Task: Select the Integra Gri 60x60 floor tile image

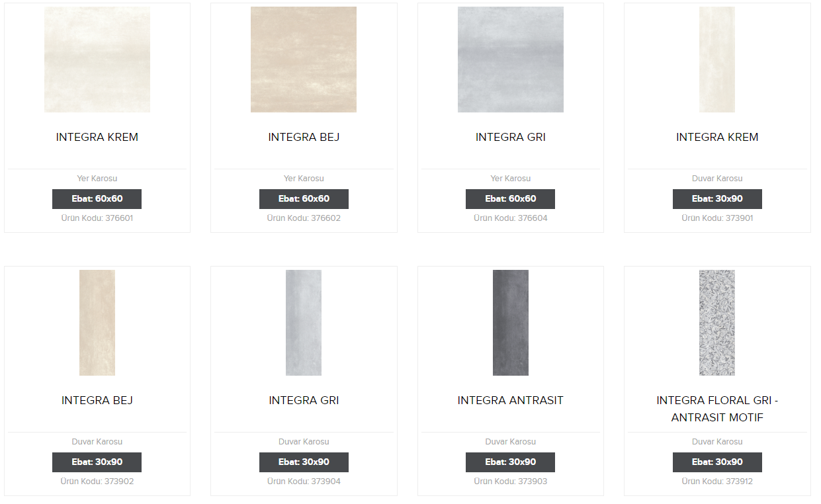Action: (x=511, y=60)
